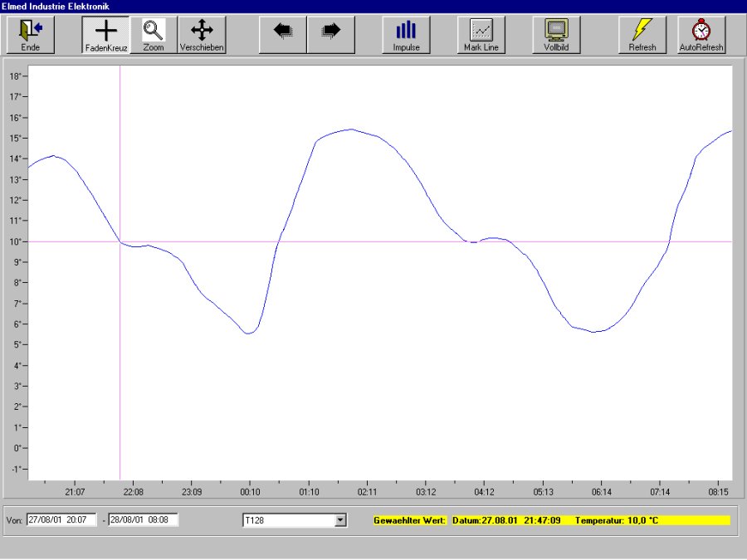Show Impulse bar chart view
The image size is (747, 560).
(x=406, y=35)
